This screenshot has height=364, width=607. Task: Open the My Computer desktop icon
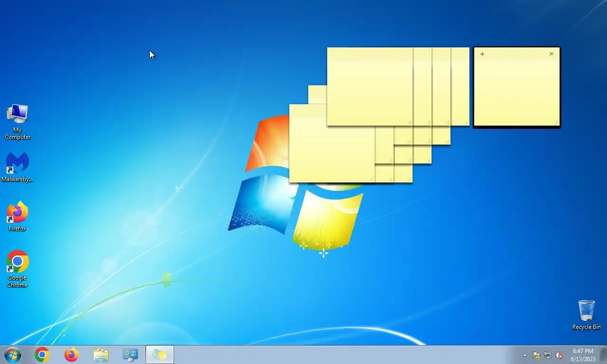pos(18,122)
